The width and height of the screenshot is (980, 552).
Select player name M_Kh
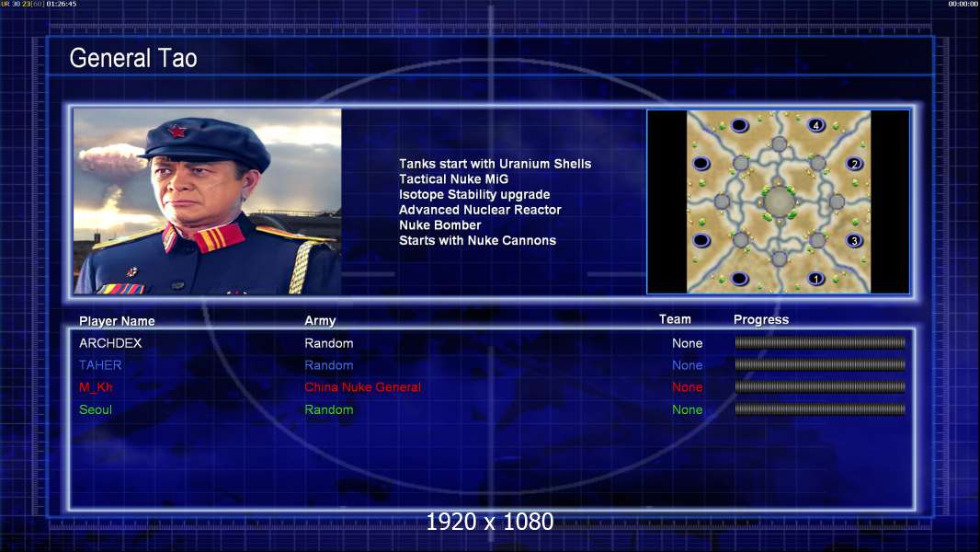(x=96, y=387)
